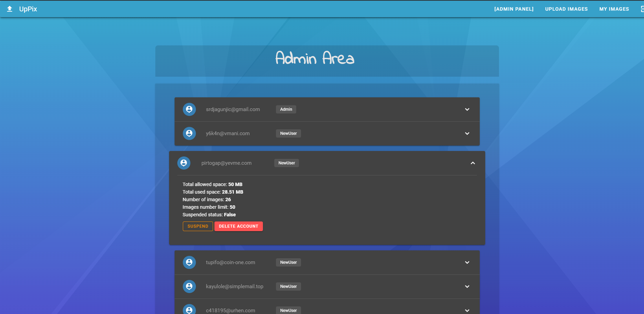The image size is (644, 314).
Task: Click the avatar icon beside y6k4n@vmani.com
Action: pos(189,133)
